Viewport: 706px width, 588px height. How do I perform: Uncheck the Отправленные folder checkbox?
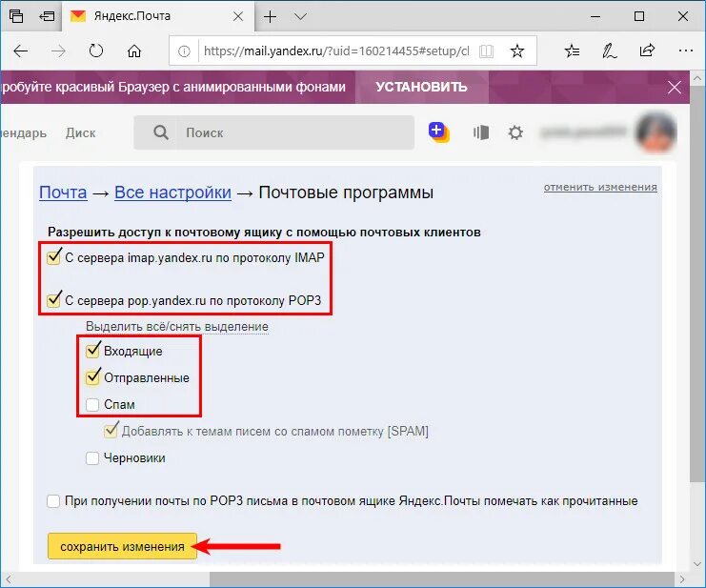[x=92, y=377]
